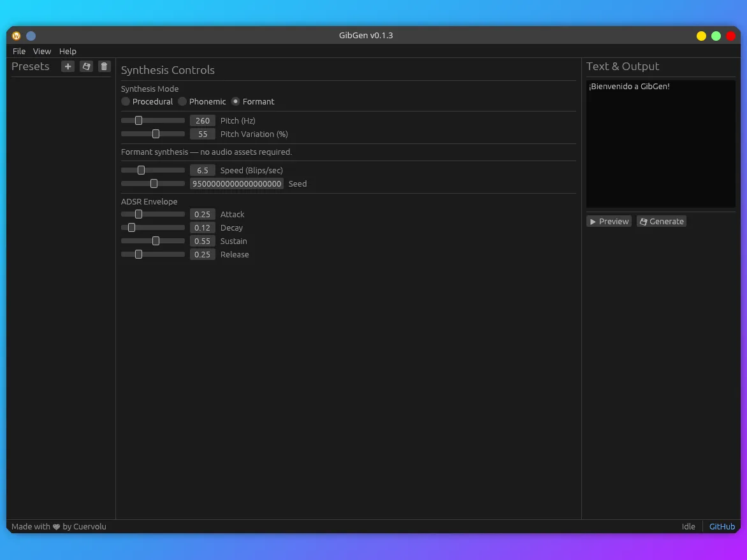The image size is (747, 560).
Task: Click the Pitch (Hz) slider handle
Action: (138, 120)
